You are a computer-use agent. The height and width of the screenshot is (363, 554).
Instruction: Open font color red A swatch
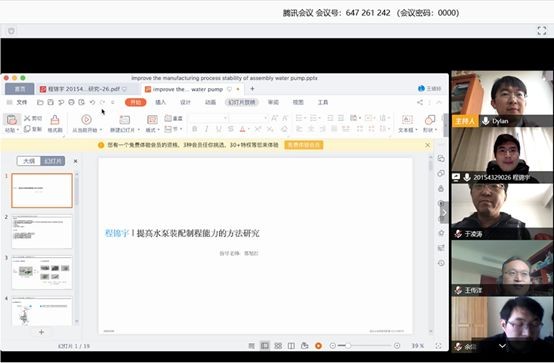243,129
